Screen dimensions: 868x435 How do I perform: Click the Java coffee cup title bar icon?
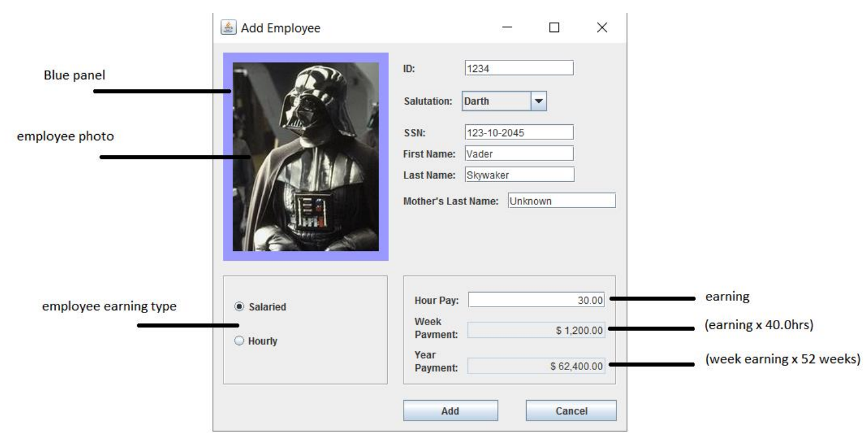pyautogui.click(x=228, y=26)
